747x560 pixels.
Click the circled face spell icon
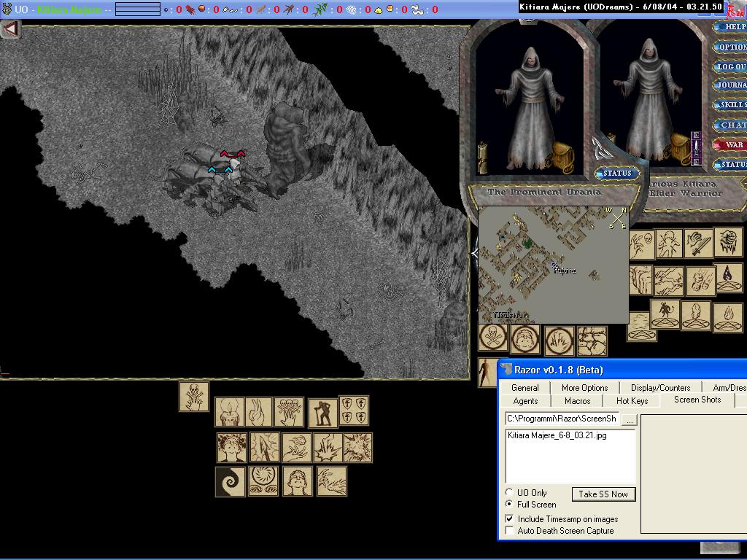pyautogui.click(x=525, y=339)
